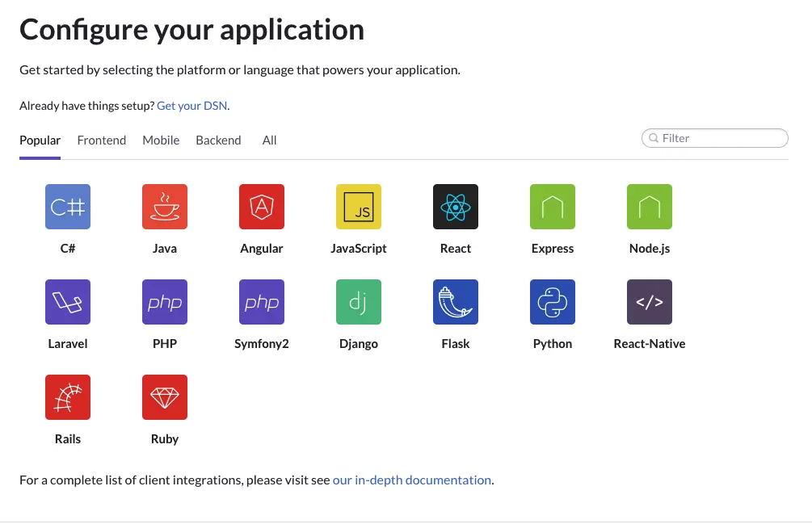
Task: Select the Express platform icon
Action: [553, 207]
